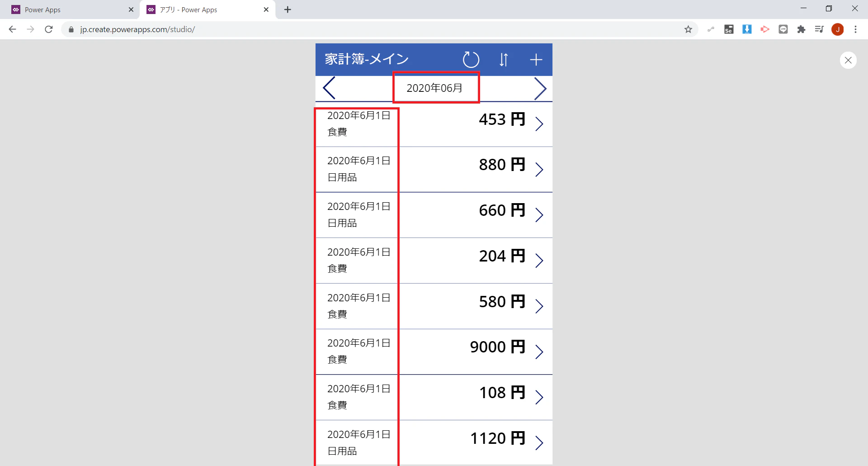Viewport: 868px width, 466px height.
Task: Open details chevron for 880 円 entry
Action: pos(539,169)
